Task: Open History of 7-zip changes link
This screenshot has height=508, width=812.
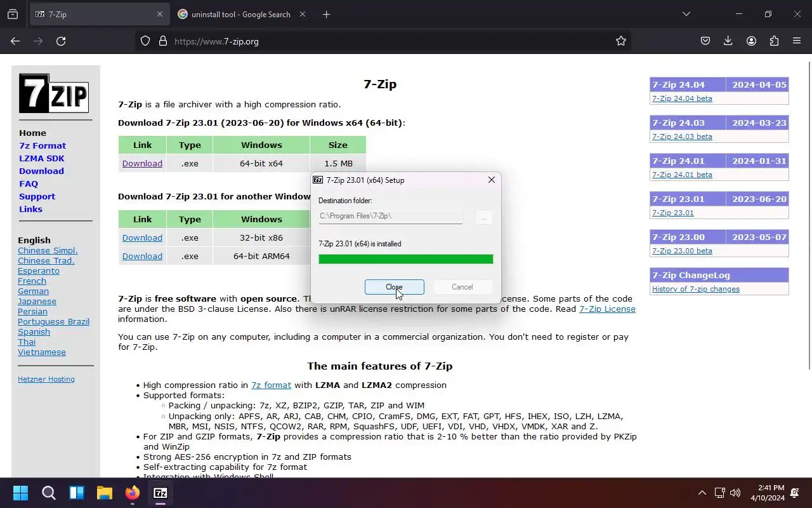Action: click(x=696, y=289)
